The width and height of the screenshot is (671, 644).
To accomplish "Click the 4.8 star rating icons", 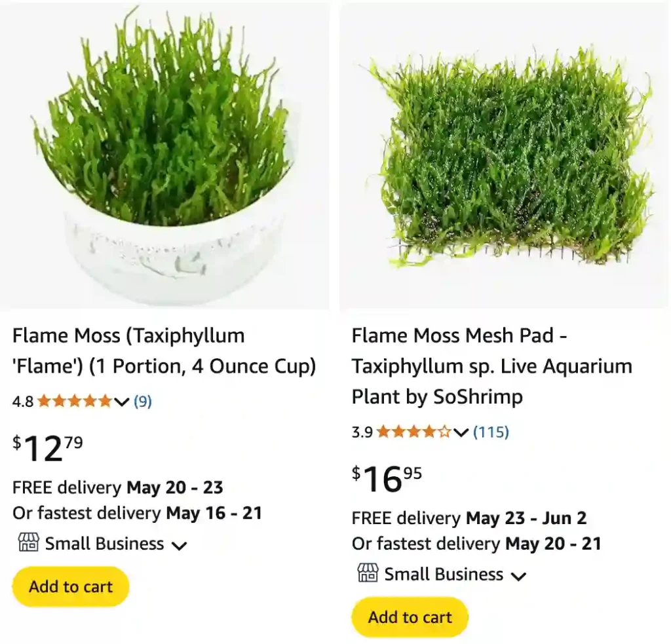I will (x=74, y=402).
